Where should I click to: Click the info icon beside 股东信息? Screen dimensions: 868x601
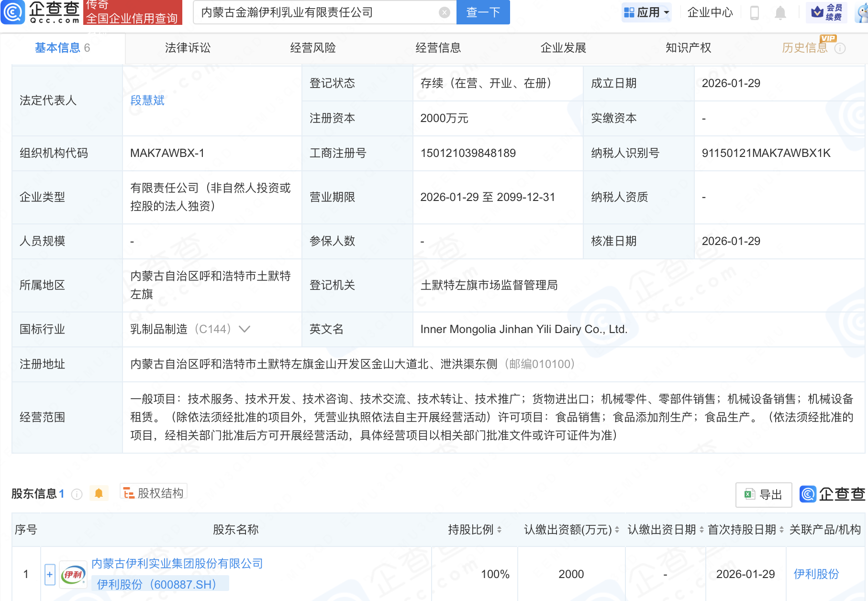point(77,494)
